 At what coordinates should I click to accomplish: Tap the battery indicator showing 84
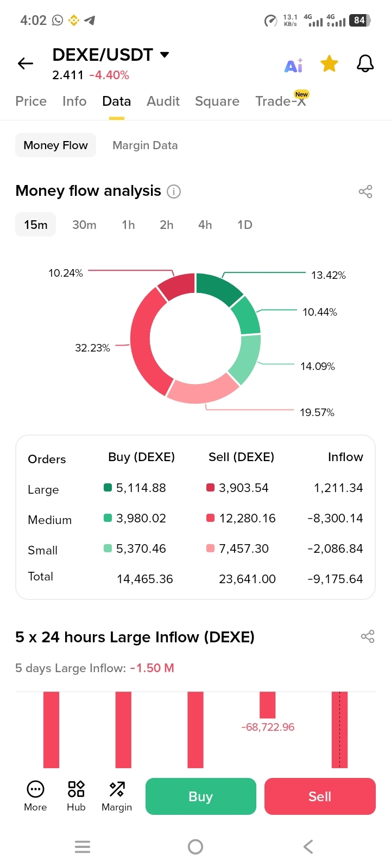coord(360,21)
